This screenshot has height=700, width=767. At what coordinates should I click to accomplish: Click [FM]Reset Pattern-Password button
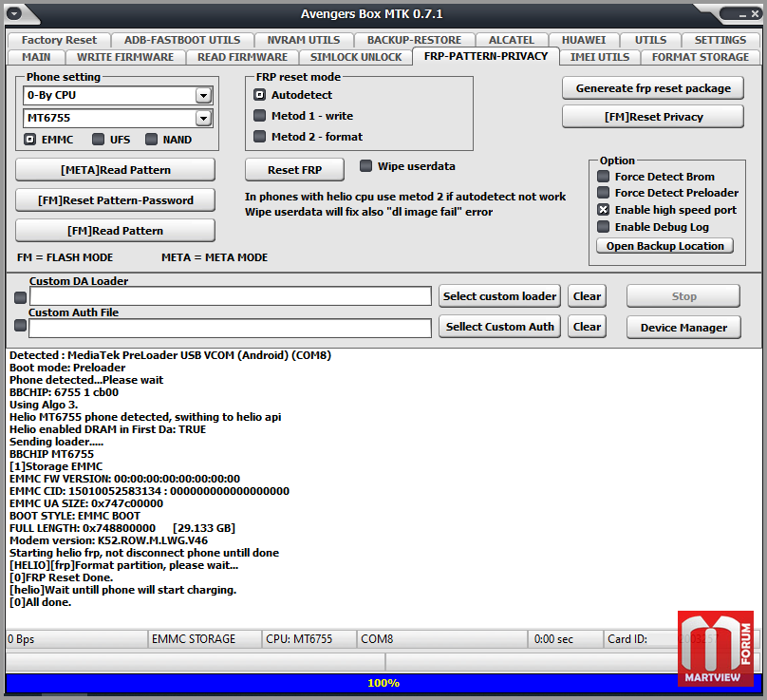pos(116,200)
